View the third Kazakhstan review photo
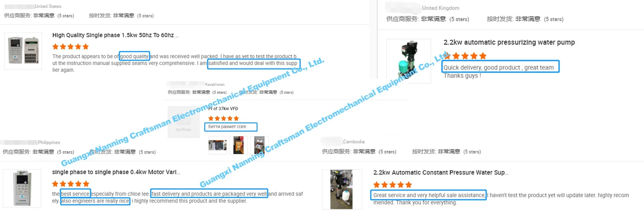The width and height of the screenshot is (644, 218). pos(259,145)
